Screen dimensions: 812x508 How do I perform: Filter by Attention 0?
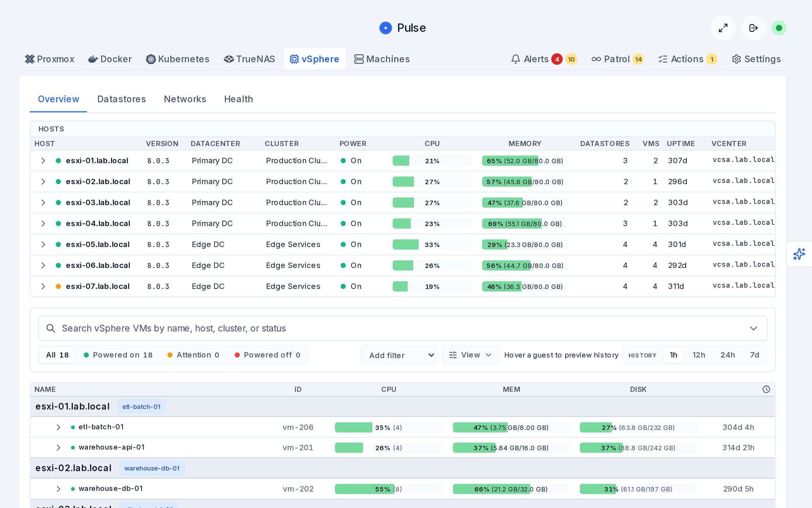click(194, 355)
